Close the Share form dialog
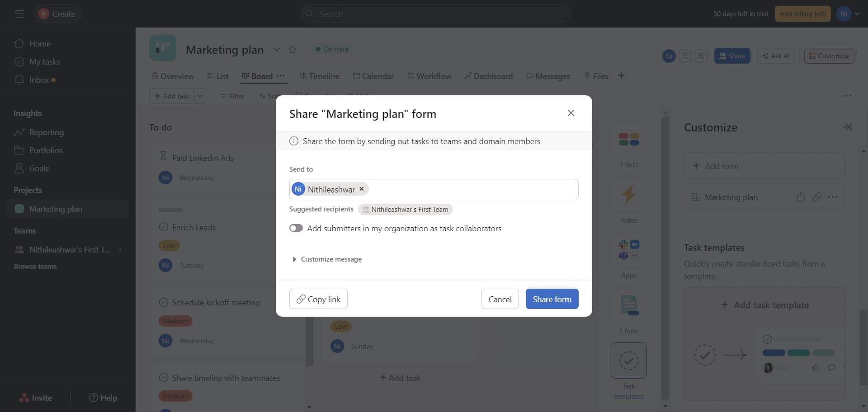 coord(571,113)
